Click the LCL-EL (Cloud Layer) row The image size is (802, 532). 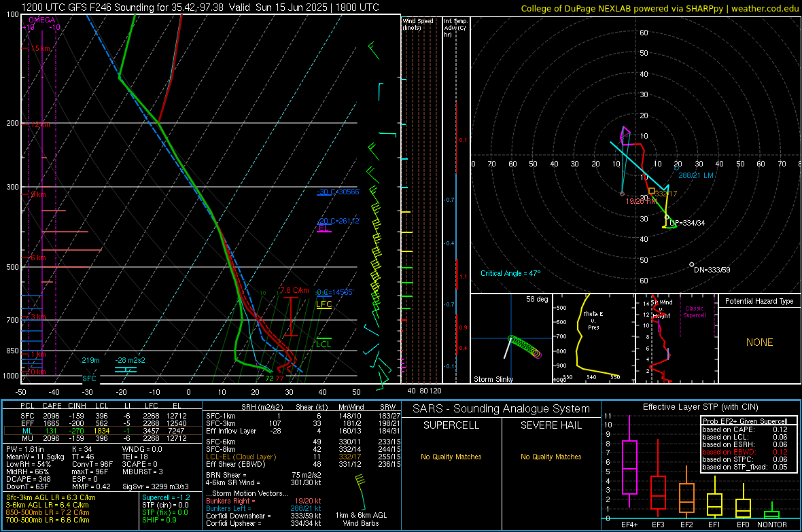click(303, 457)
